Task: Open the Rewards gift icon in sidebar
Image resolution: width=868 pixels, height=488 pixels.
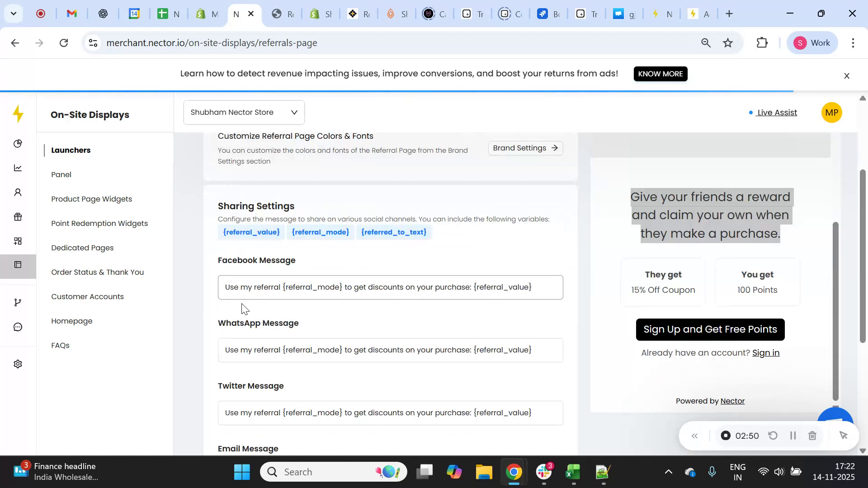Action: pyautogui.click(x=18, y=216)
